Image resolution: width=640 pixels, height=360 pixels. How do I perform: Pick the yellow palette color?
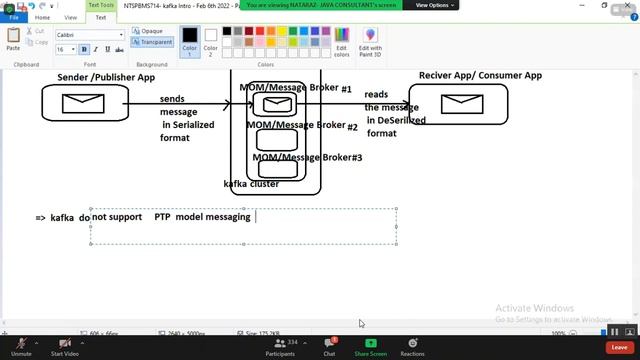[x=282, y=31]
